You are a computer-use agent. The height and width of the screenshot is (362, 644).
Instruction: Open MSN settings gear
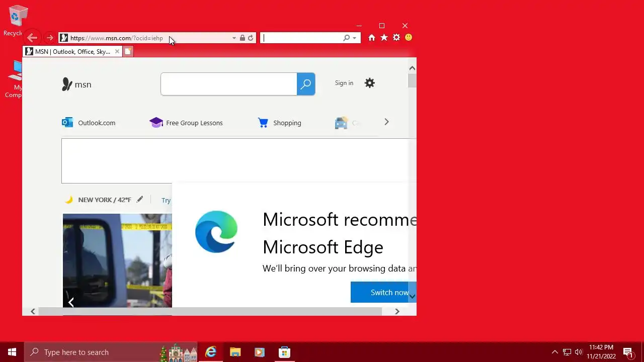click(370, 83)
